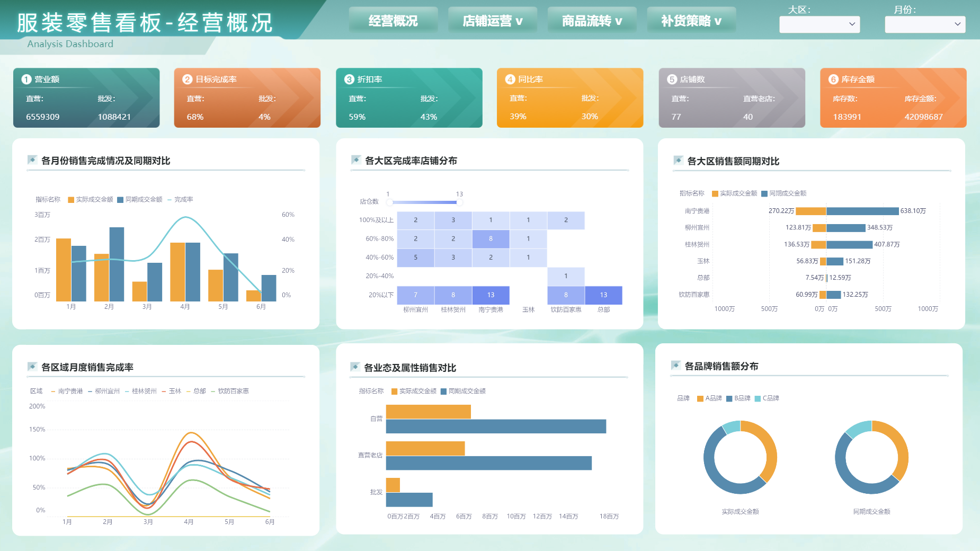Click the title icon beside 各大区销售额同期对比
Viewport: 980px width, 551px height.
(x=678, y=161)
